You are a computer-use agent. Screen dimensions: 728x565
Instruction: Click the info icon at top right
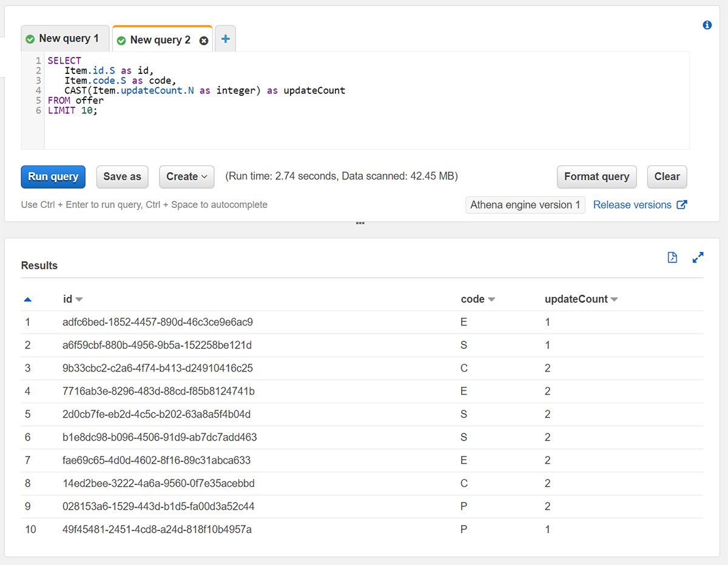click(707, 25)
